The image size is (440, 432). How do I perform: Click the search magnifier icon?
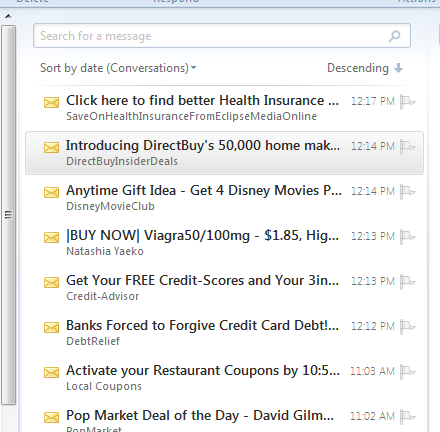click(394, 36)
